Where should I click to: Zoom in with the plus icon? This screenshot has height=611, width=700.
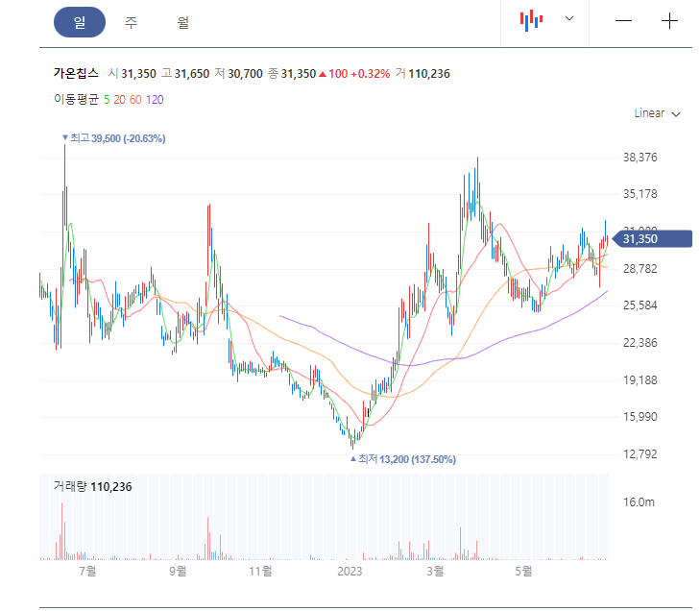669,21
